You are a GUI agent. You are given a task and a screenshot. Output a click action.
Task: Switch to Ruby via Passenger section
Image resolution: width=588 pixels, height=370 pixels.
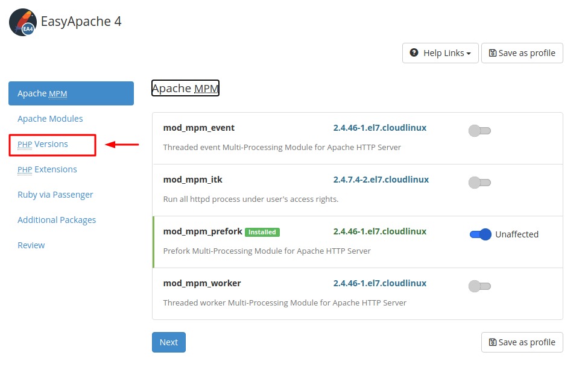point(55,195)
